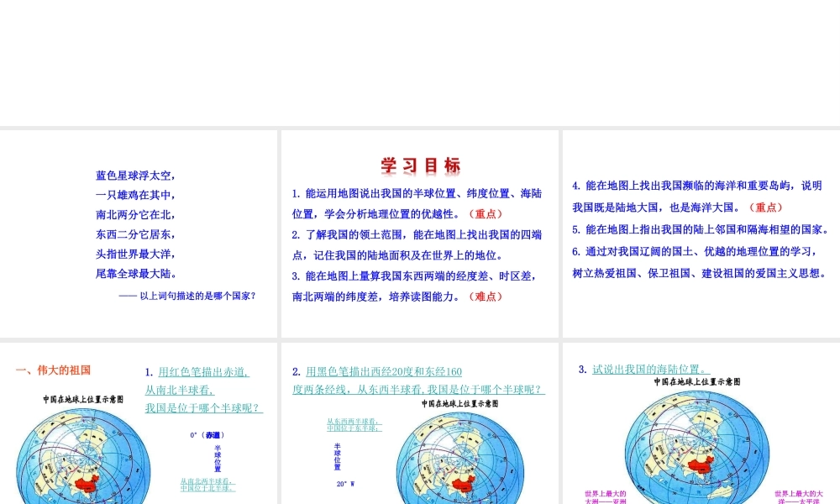
Task: Open the slide listing objectives 4 to 6
Action: click(x=701, y=234)
